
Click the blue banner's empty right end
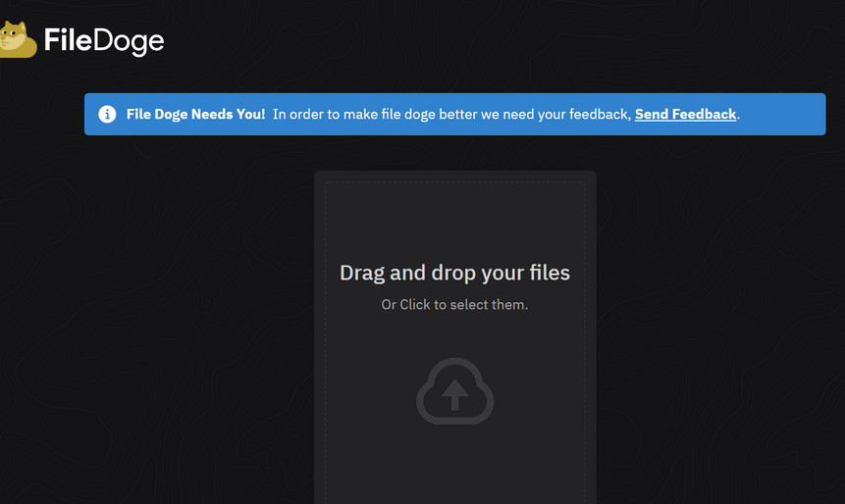(x=785, y=115)
